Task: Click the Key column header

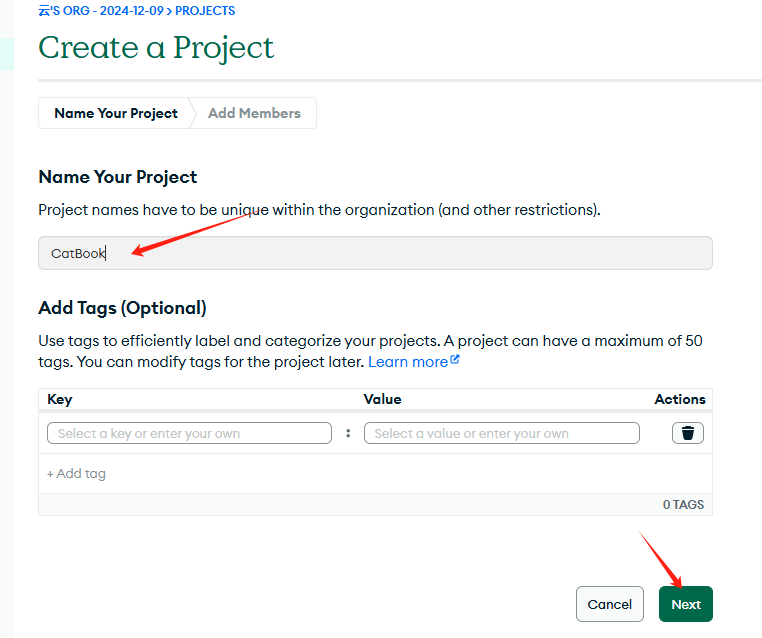Action: pos(60,399)
